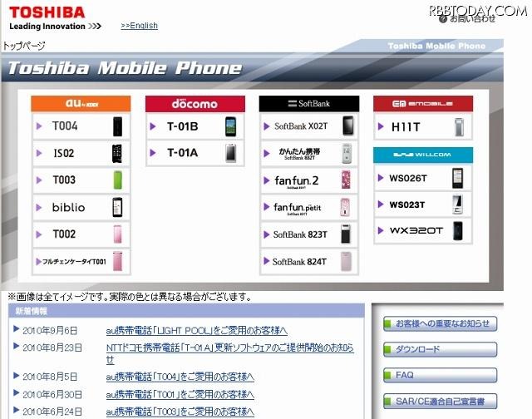Screen dimensions: 532x419
Task: Open the T002 model link
Action: point(64,234)
